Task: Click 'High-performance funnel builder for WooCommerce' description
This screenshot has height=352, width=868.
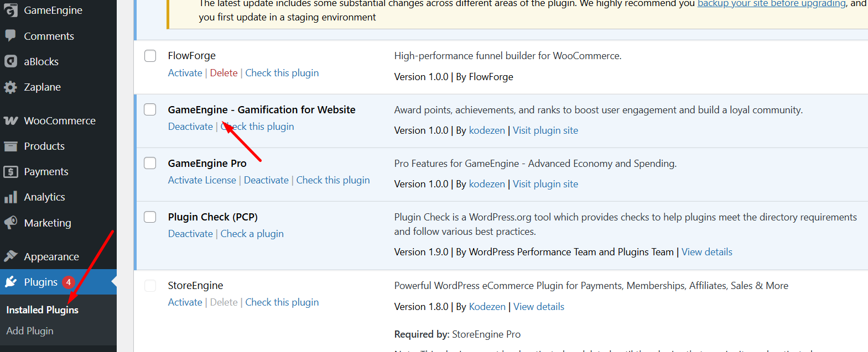Action: tap(507, 56)
